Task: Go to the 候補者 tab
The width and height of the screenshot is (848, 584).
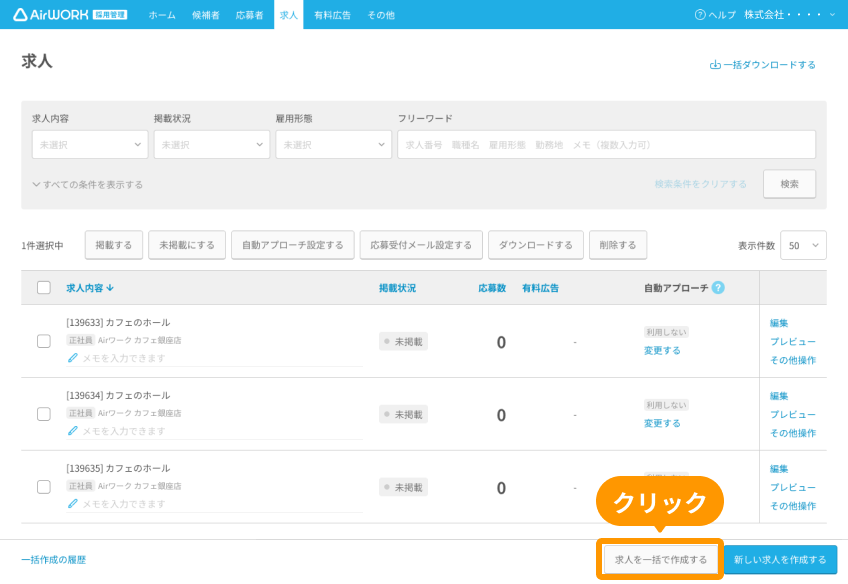Action: point(206,15)
